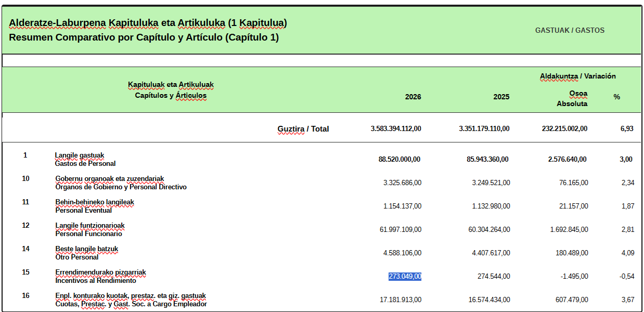Click 'Behin-behineko langileak' label
This screenshot has height=312, width=644.
tap(95, 202)
